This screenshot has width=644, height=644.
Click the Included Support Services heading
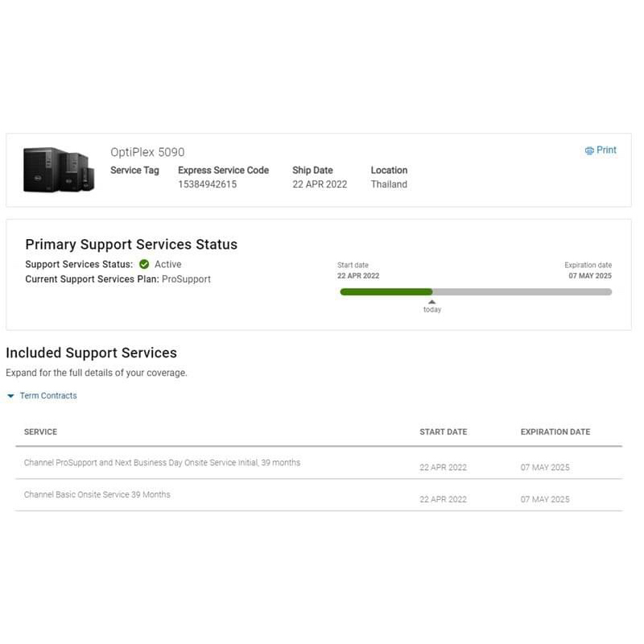(x=91, y=353)
